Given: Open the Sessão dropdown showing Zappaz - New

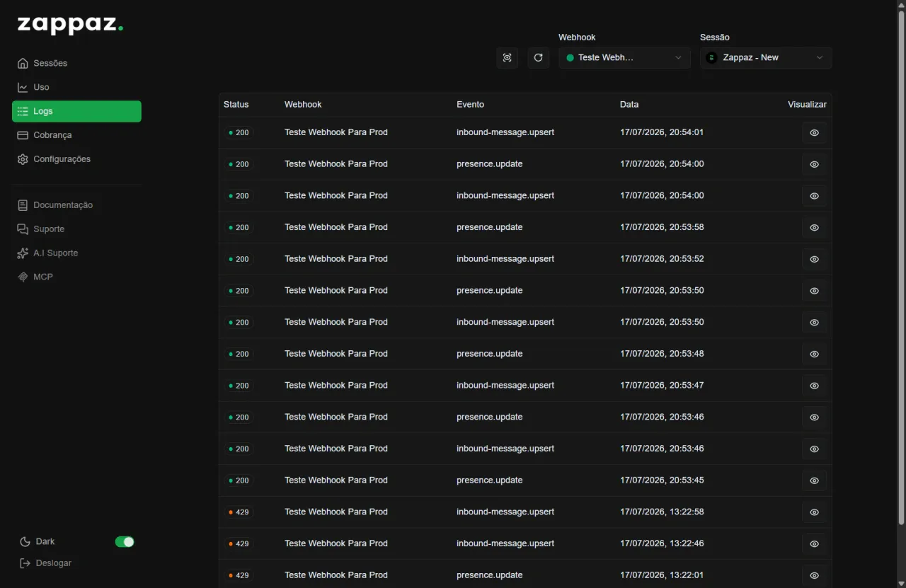Looking at the screenshot, I should (766, 57).
